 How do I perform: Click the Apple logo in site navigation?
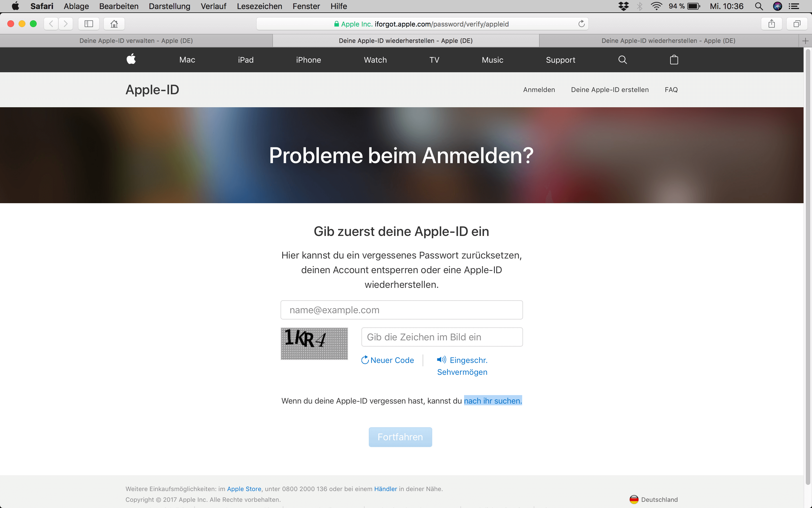pyautogui.click(x=131, y=59)
